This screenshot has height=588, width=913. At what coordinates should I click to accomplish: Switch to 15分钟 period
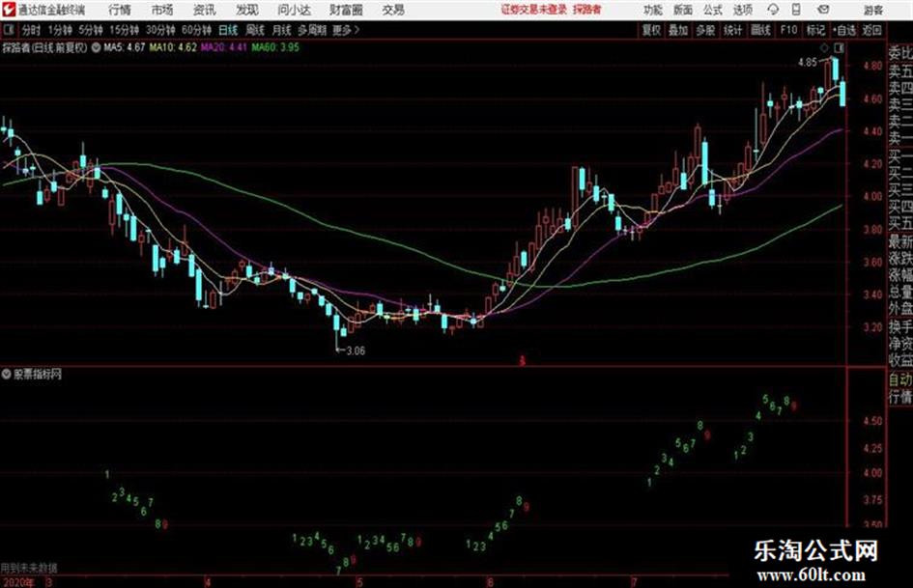(x=124, y=30)
